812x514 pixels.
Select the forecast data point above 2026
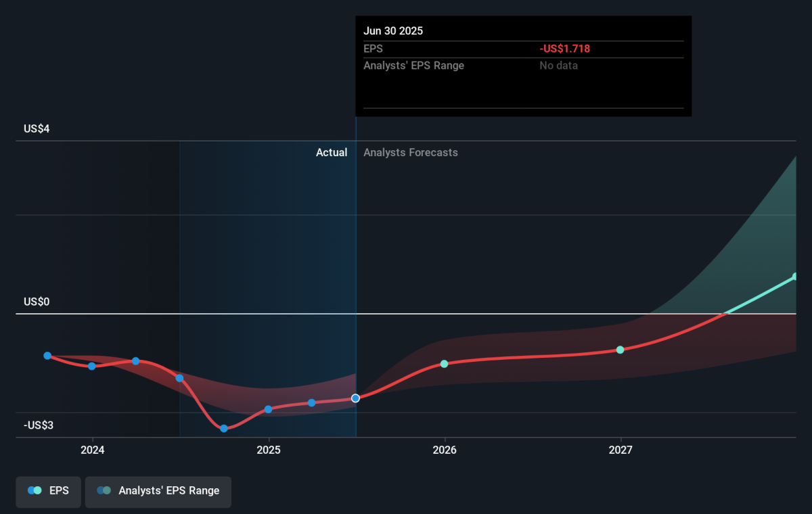click(444, 364)
